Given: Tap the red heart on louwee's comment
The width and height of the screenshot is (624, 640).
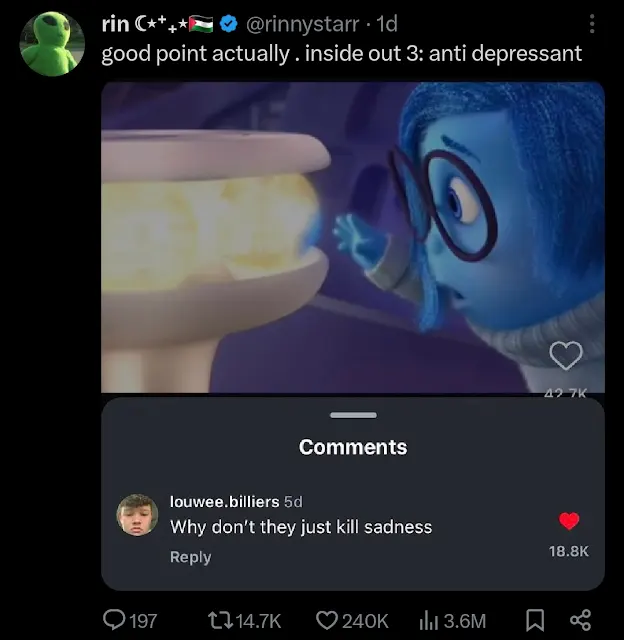Looking at the screenshot, I should (569, 521).
